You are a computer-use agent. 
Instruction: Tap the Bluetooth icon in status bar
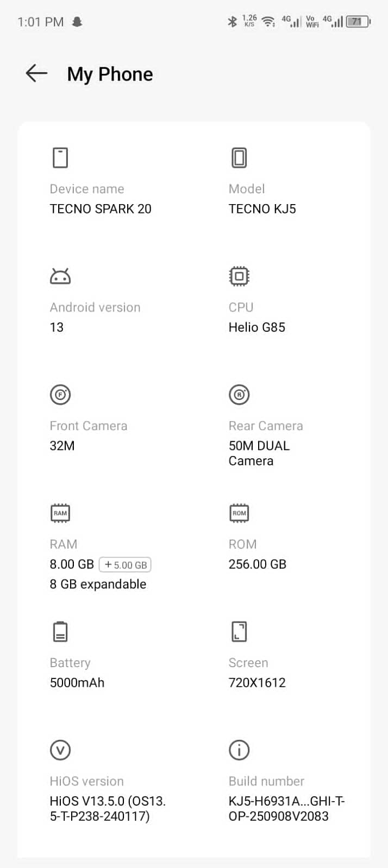232,22
